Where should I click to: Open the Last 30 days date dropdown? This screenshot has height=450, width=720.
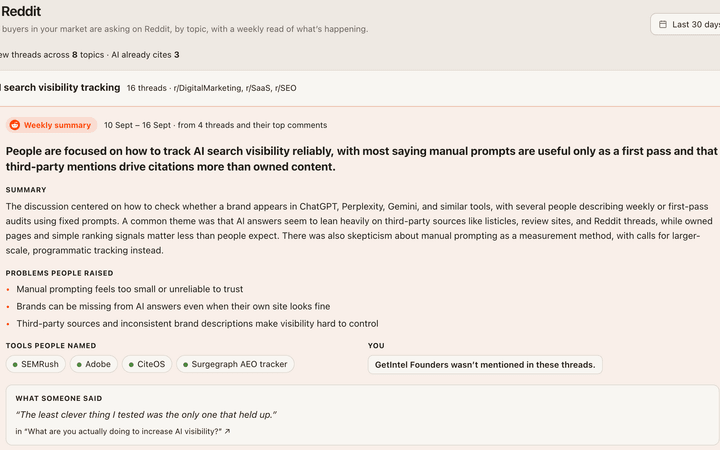click(686, 24)
